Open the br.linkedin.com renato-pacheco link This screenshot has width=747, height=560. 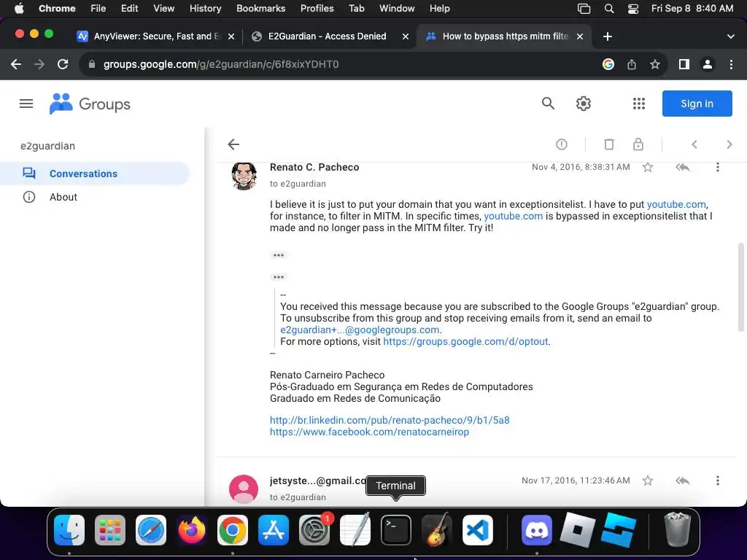(390, 420)
